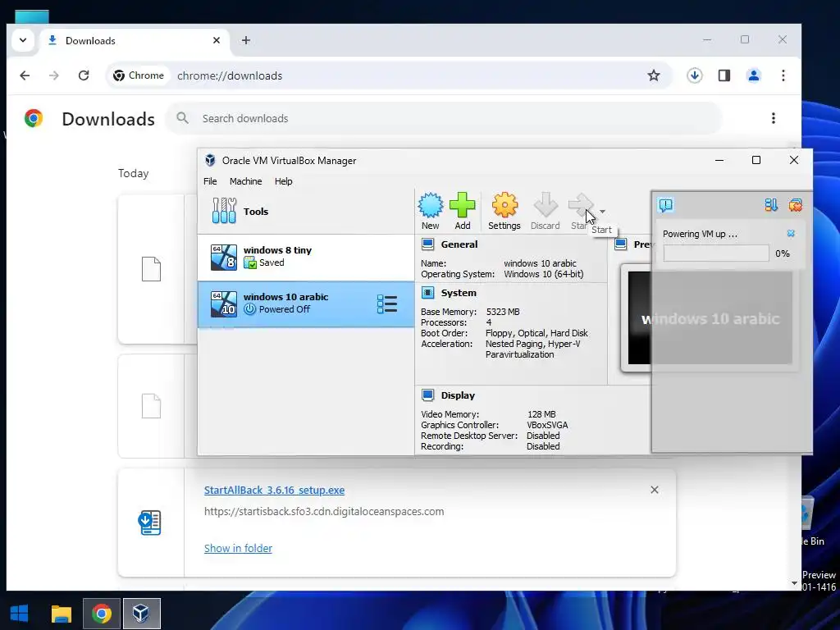Click the Powering VM up progress bar

716,253
